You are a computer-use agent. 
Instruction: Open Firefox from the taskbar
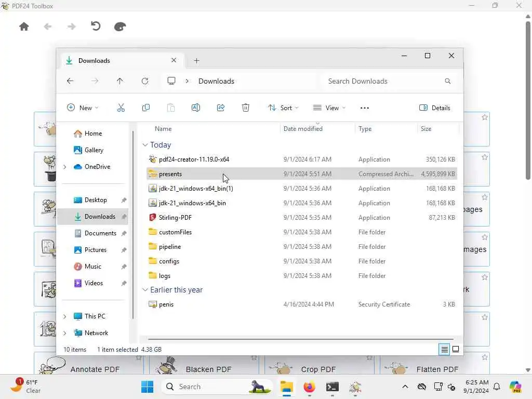[x=310, y=387]
